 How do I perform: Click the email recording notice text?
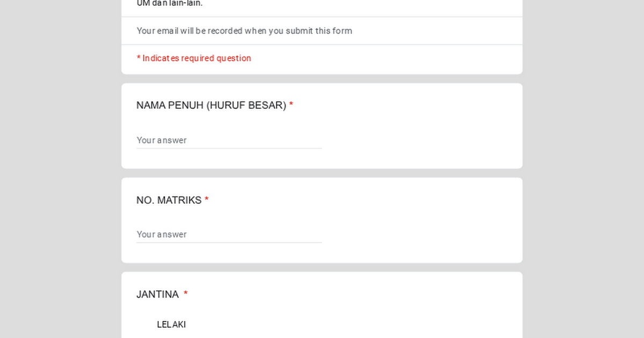point(244,31)
